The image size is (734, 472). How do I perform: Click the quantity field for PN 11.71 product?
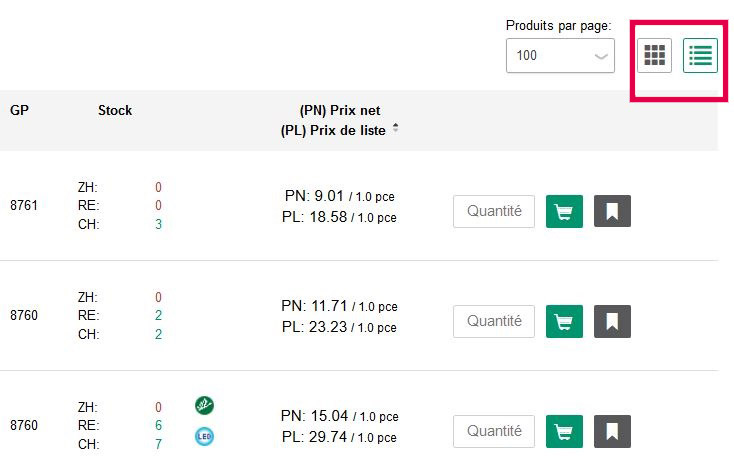(x=494, y=321)
